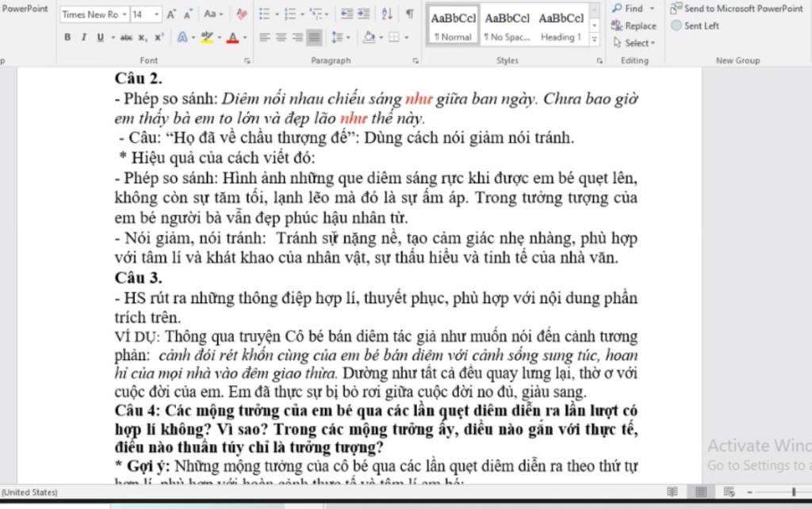Open borders dropdown arrow

pyautogui.click(x=407, y=38)
